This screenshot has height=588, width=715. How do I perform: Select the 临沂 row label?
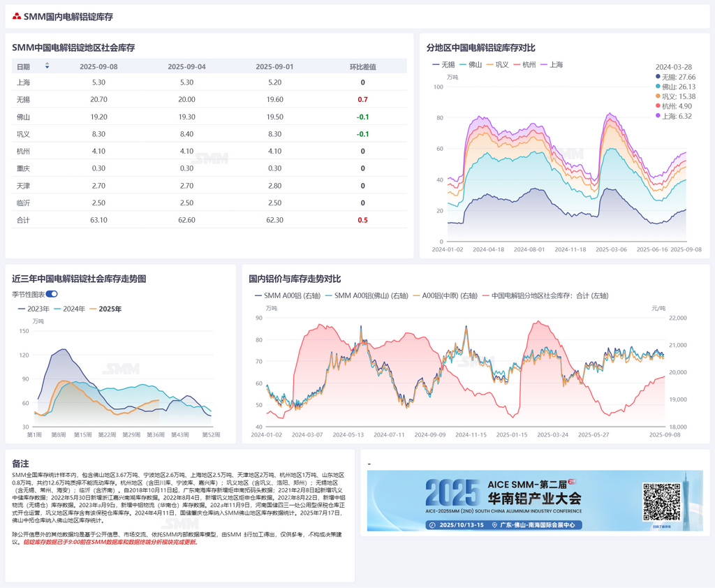(23, 203)
